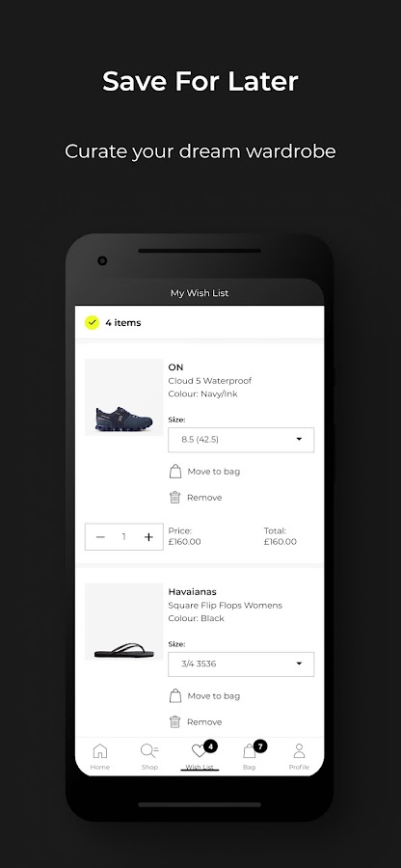This screenshot has height=868, width=401.
Task: Tap the Wish List heart icon
Action: 199,751
